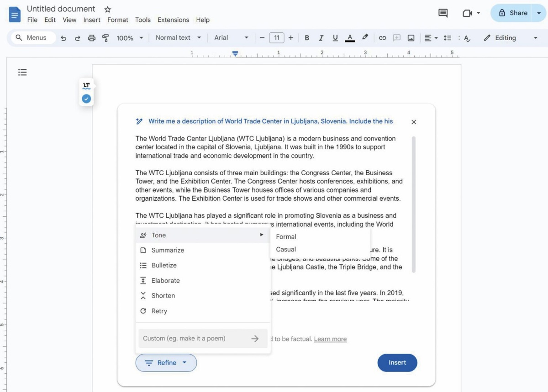The height and width of the screenshot is (392, 548).
Task: Increase font size with the plus button
Action: point(291,38)
